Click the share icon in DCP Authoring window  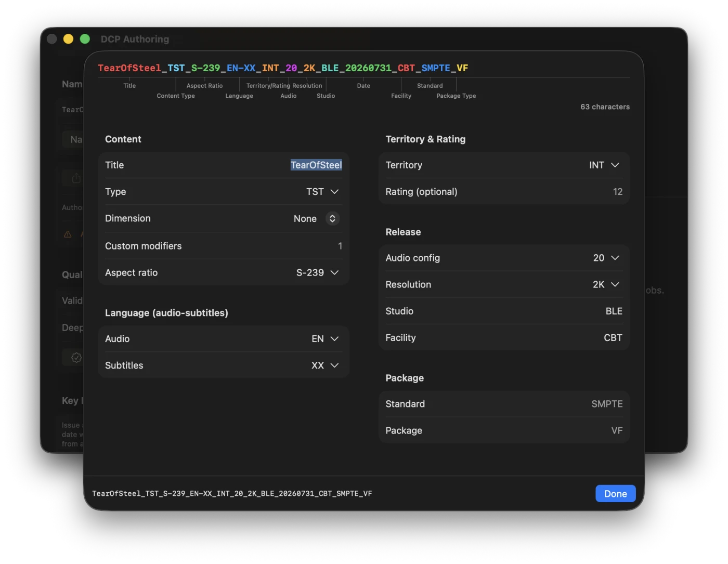point(76,178)
